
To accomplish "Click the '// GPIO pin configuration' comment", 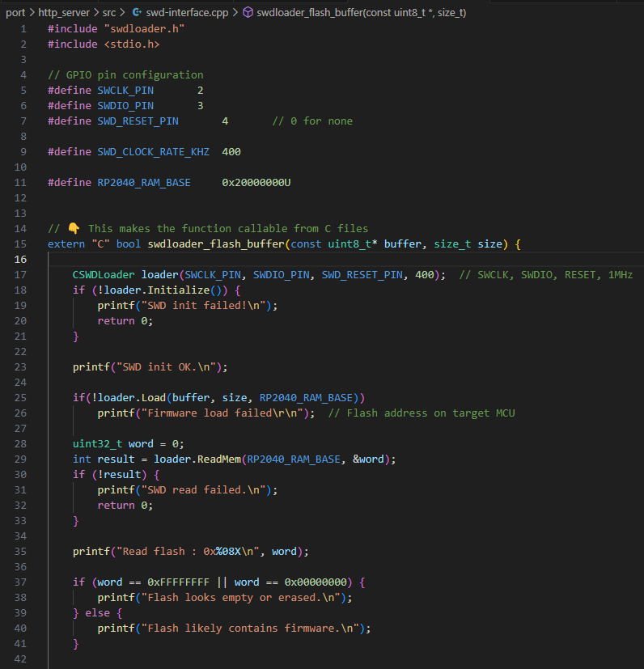I will pyautogui.click(x=125, y=75).
